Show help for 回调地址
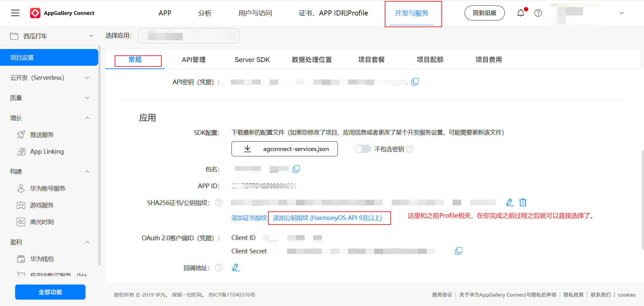644x306 pixels. [219, 267]
